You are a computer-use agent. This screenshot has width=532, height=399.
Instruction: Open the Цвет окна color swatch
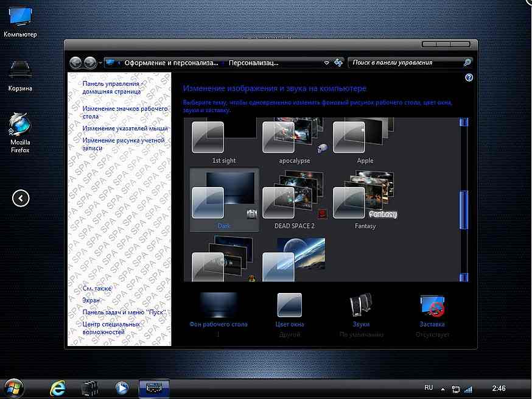(290, 305)
